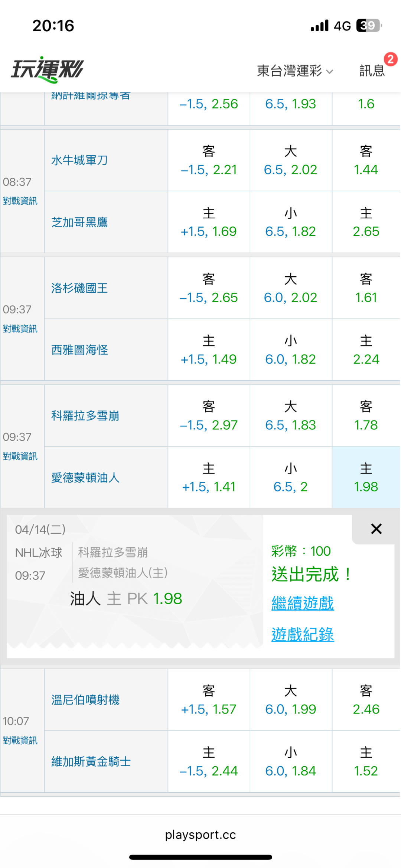Open the 芝加哥黑鷹 team link
401x868 pixels.
pyautogui.click(x=79, y=222)
